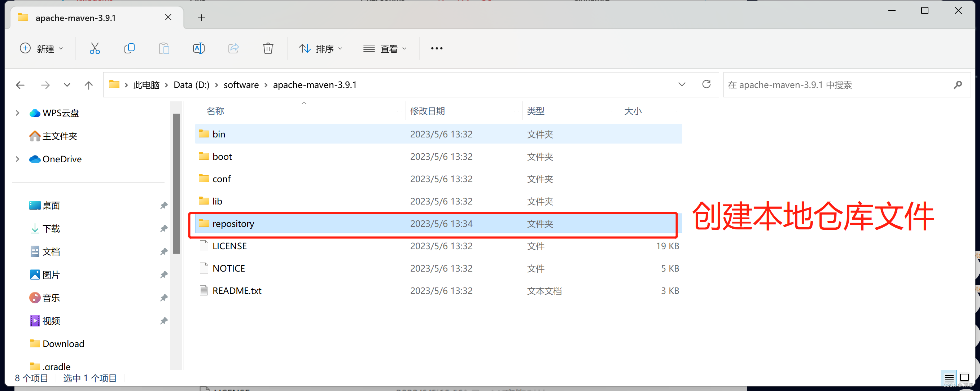Click the refresh button in address bar
This screenshot has width=980, height=391.
(x=708, y=85)
